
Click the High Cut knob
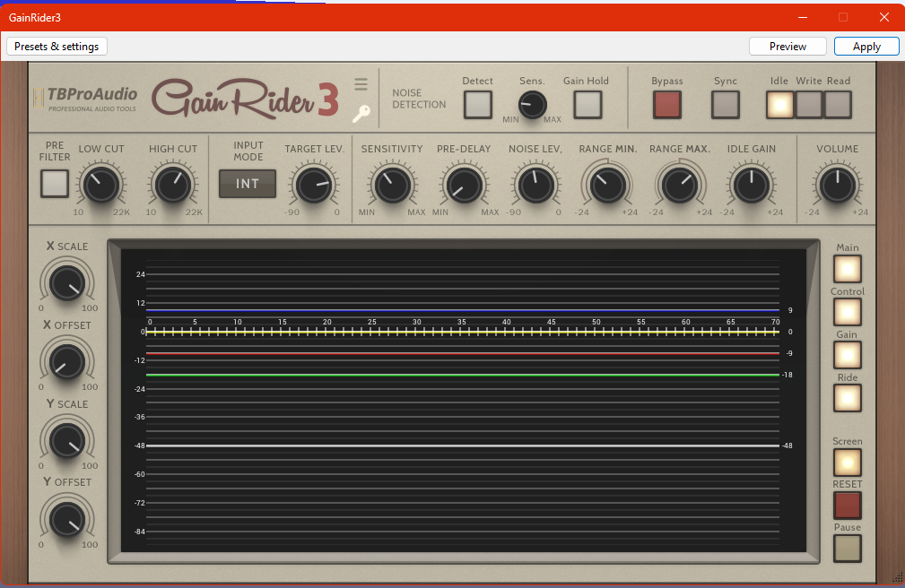tap(172, 186)
